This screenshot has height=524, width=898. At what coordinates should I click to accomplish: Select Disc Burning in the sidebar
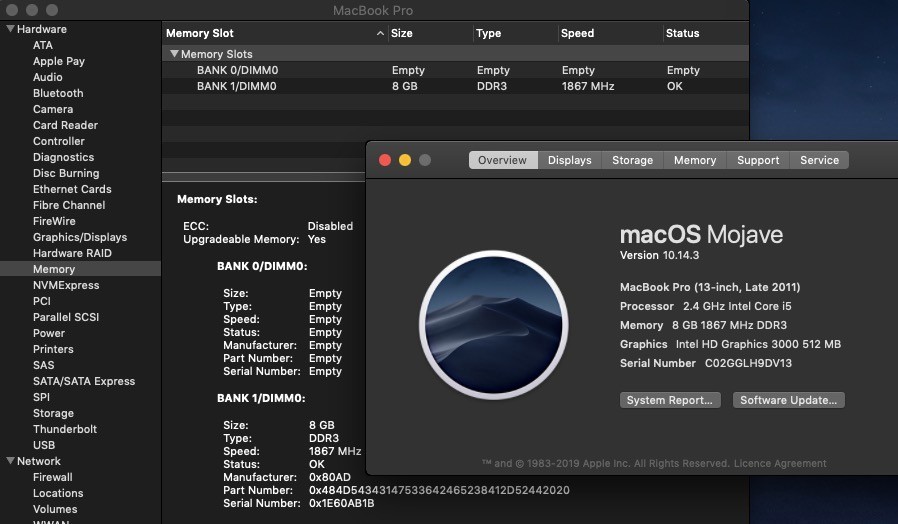point(66,173)
